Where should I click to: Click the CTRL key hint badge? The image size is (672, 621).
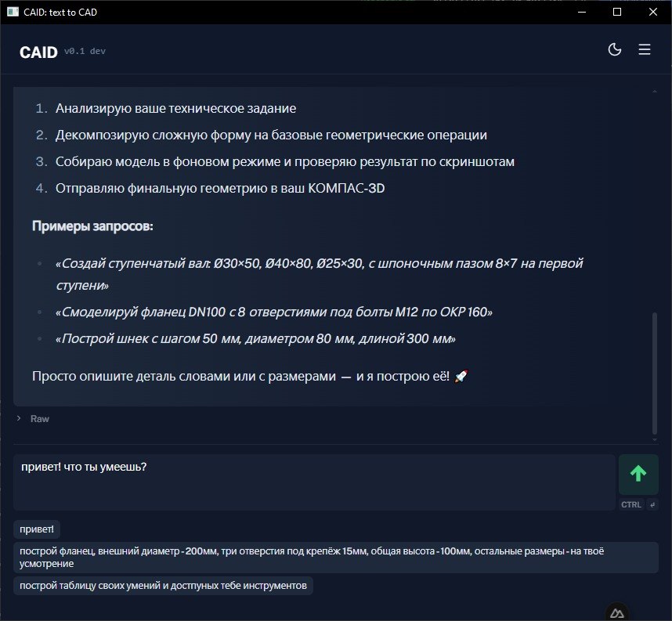pos(630,504)
